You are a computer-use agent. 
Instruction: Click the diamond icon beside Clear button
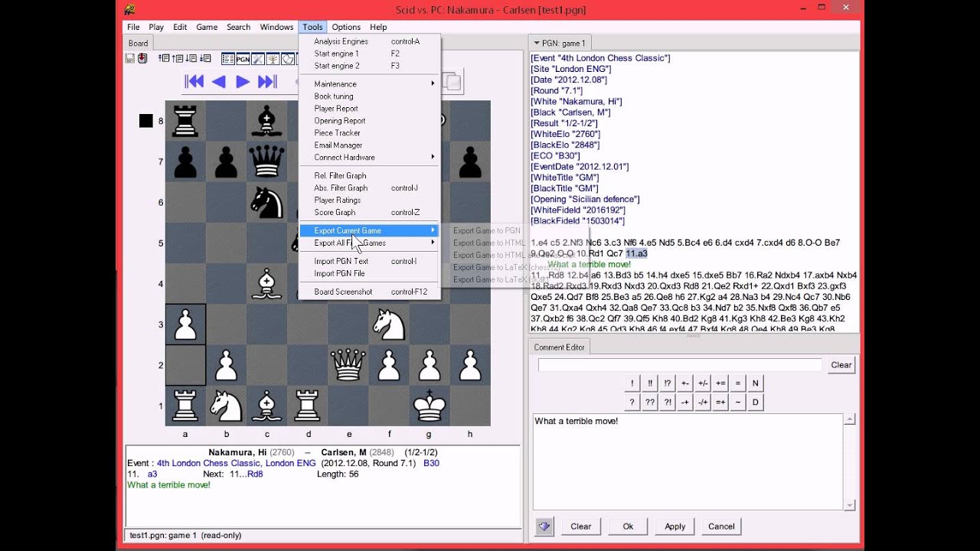(x=544, y=527)
